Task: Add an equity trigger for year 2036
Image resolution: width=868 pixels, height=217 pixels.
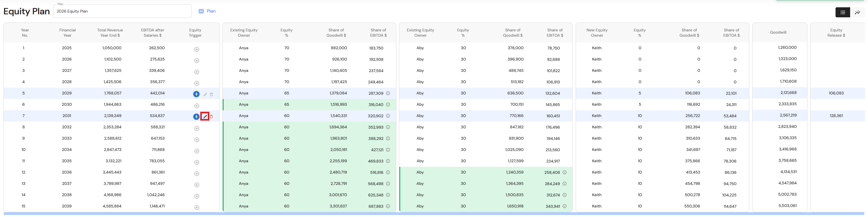Action: coord(197,174)
